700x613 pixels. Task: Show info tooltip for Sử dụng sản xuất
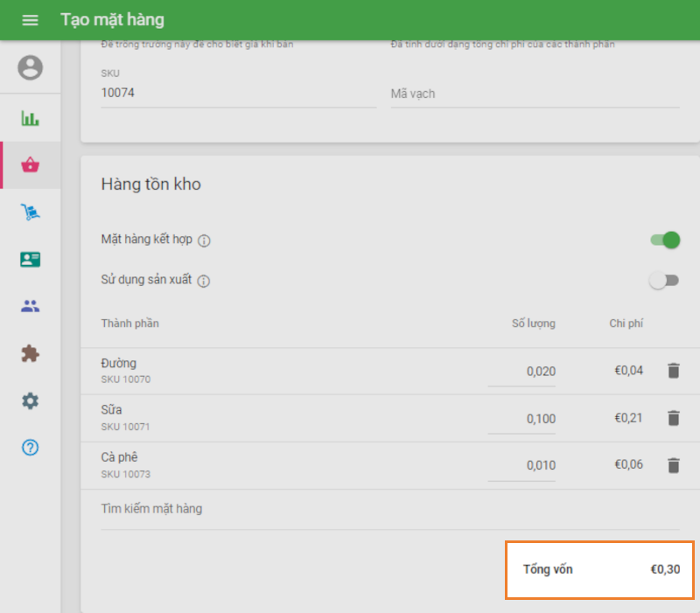point(203,282)
